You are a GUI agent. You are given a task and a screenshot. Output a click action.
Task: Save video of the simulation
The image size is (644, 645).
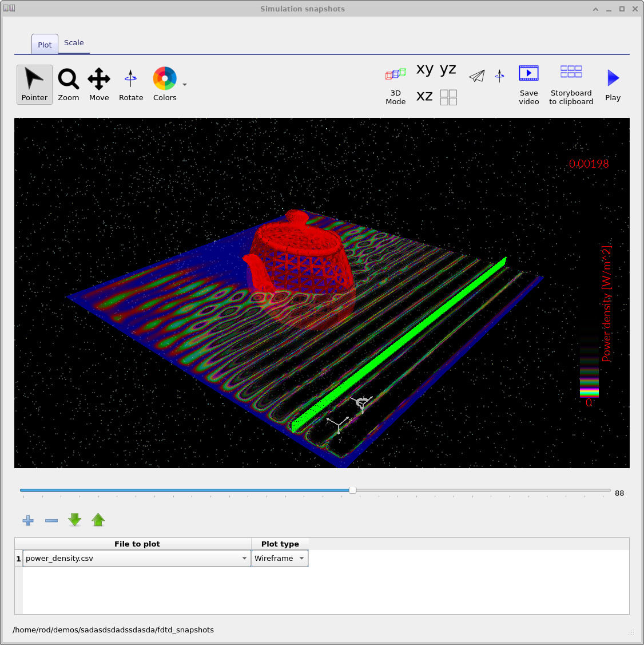[x=528, y=85]
